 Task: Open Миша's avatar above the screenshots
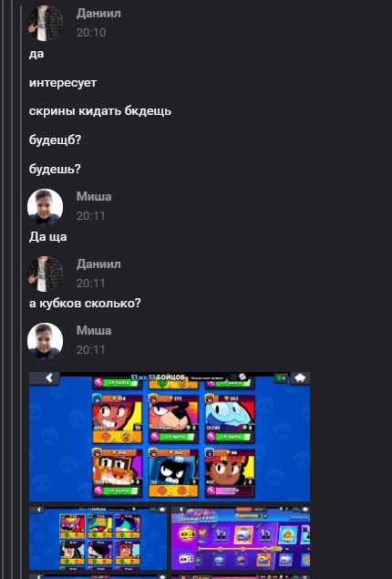click(x=45, y=340)
